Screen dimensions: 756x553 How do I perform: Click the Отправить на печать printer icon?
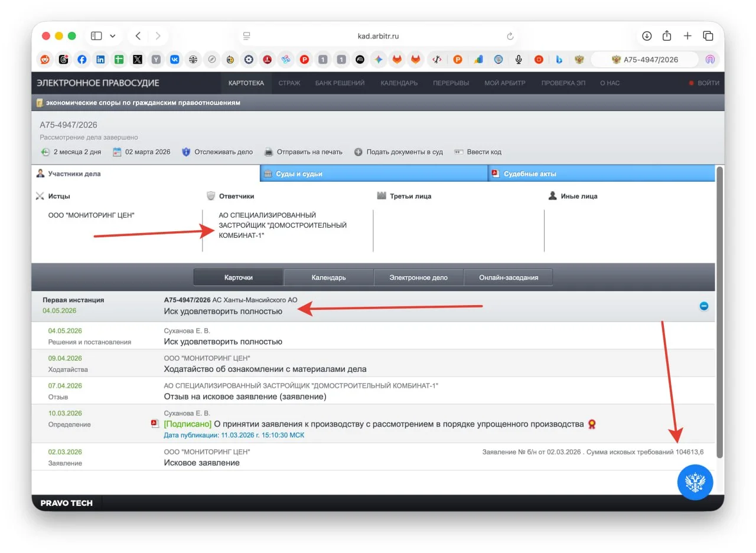coord(269,152)
